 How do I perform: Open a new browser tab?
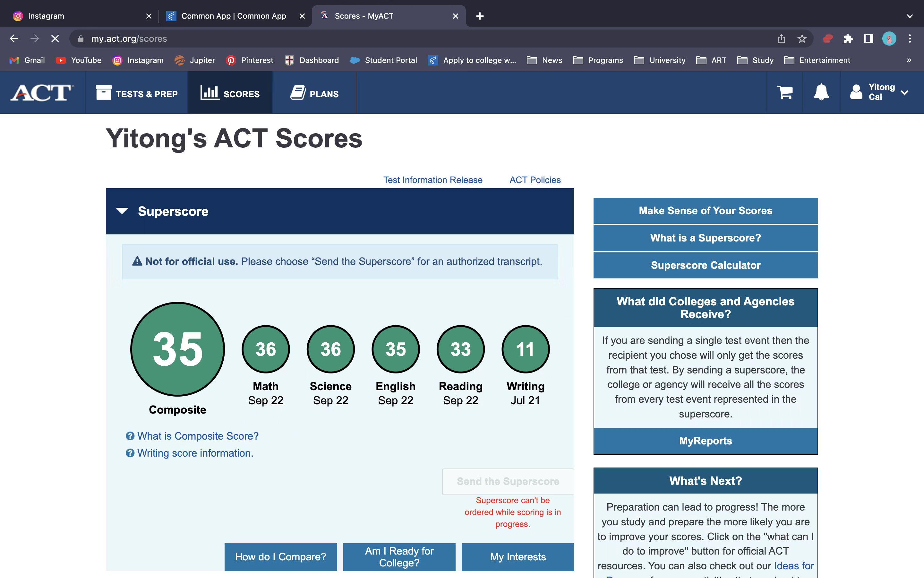click(x=480, y=16)
